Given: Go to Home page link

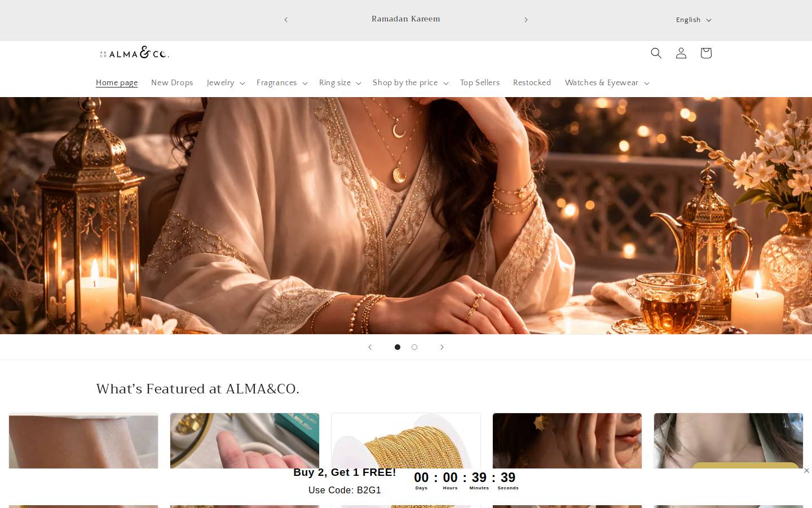Looking at the screenshot, I should pos(117,83).
